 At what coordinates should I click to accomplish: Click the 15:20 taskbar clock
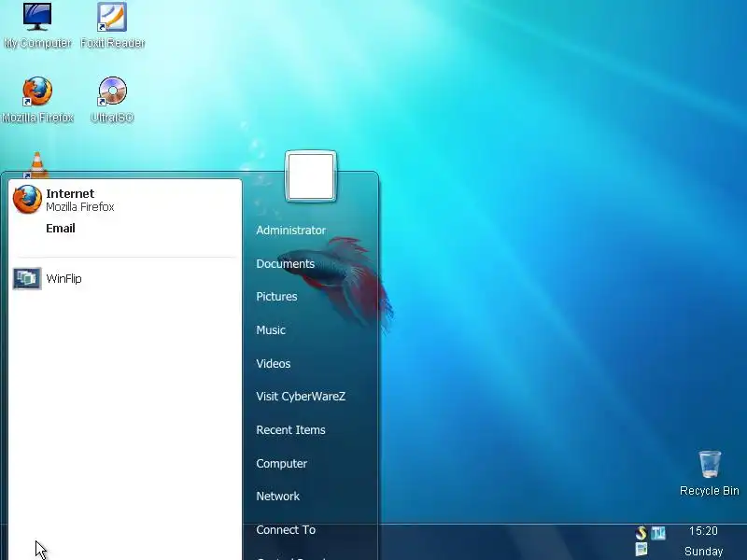coord(703,531)
